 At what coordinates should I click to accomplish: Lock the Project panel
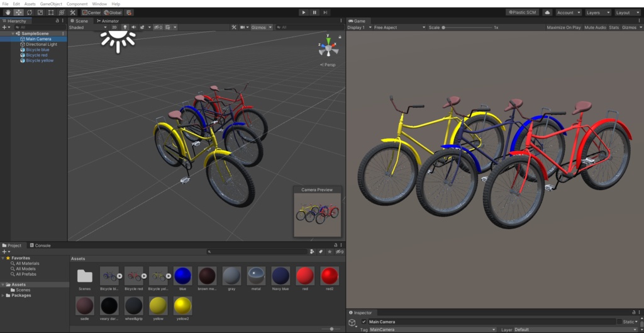click(x=335, y=245)
